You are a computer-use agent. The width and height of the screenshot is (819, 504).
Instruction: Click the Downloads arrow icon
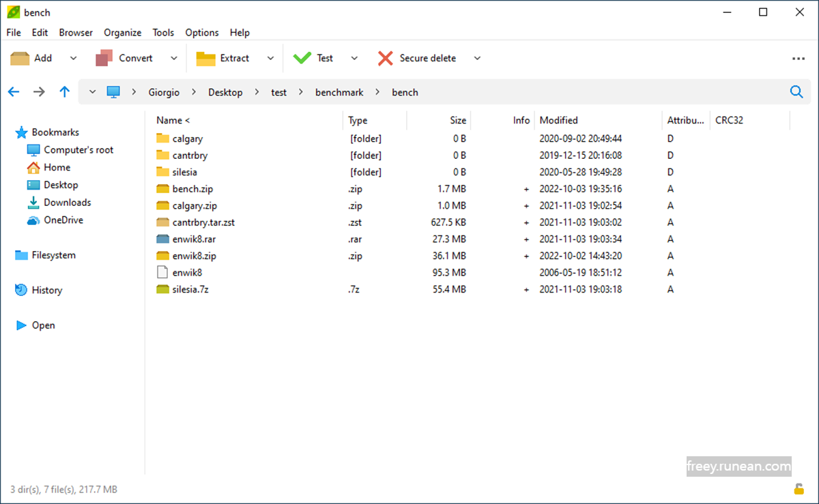pyautogui.click(x=33, y=203)
